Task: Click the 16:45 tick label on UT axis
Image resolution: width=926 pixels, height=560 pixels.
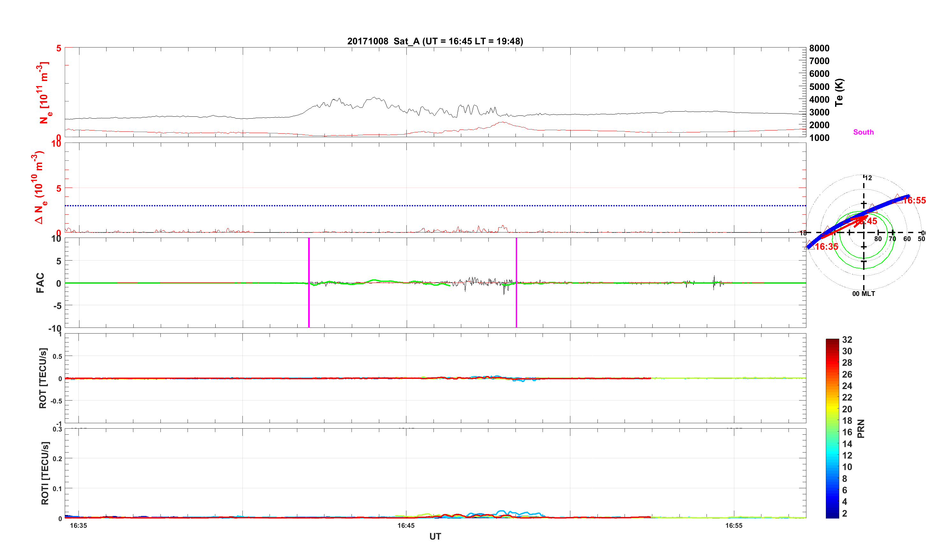Action: coord(406,526)
